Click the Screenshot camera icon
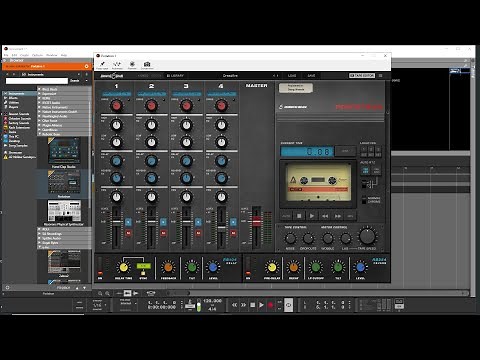Screen dimensions: 480x360 point(147,65)
